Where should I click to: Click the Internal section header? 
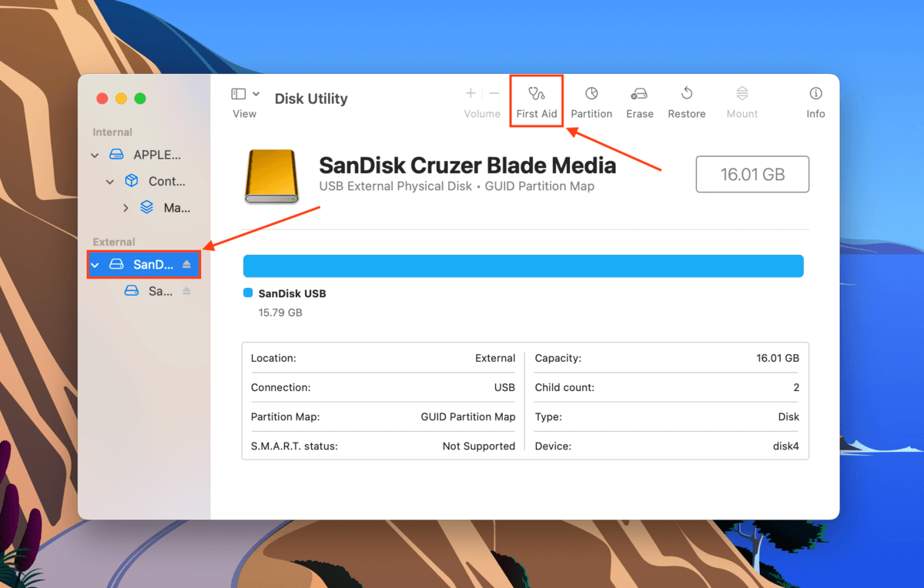point(112,132)
